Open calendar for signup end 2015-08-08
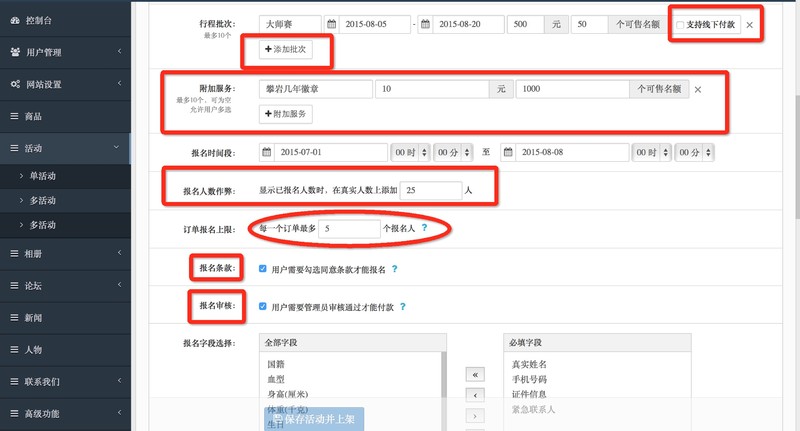 click(x=508, y=152)
